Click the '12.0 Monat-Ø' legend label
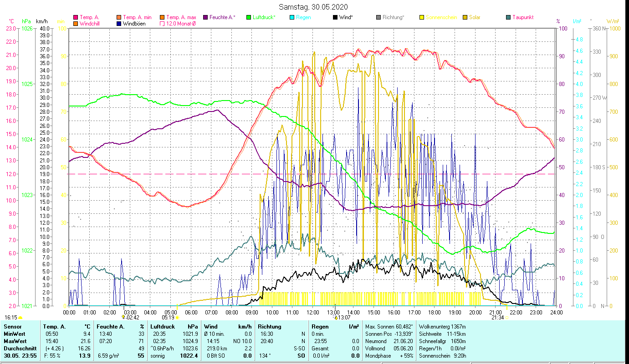 [181, 24]
